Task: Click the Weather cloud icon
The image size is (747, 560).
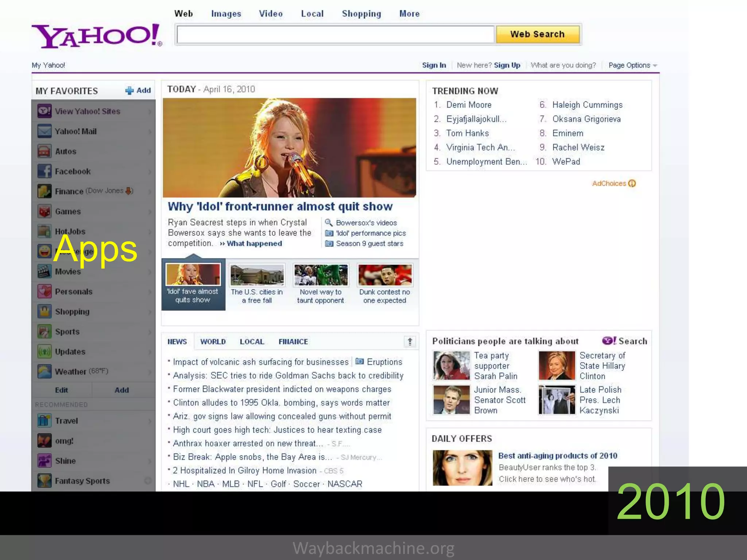Action: click(44, 372)
